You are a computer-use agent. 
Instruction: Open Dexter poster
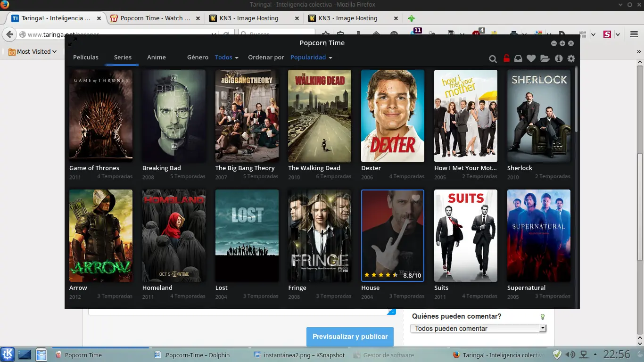(393, 116)
